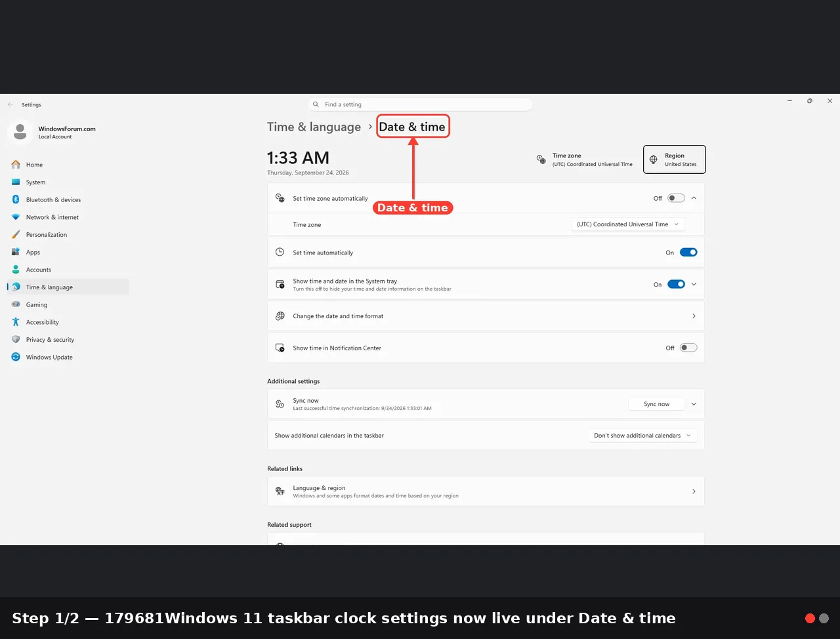Turn on Set time zone automatically

click(676, 198)
